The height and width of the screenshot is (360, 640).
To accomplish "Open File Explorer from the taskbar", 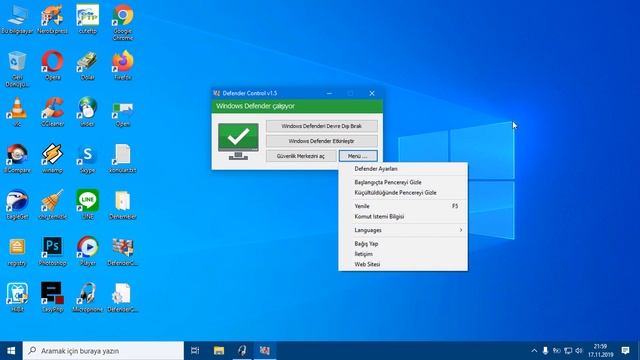I will (219, 351).
